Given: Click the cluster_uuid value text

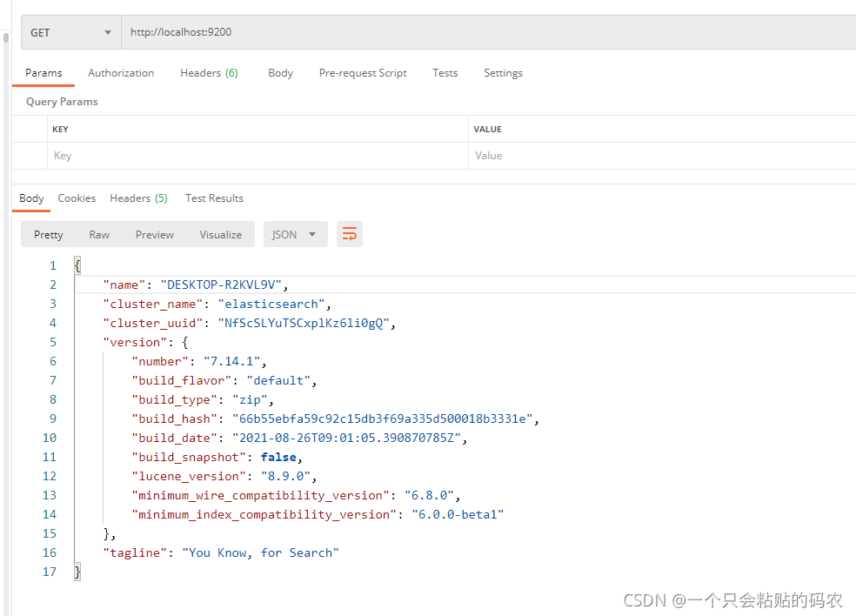Looking at the screenshot, I should [x=304, y=324].
